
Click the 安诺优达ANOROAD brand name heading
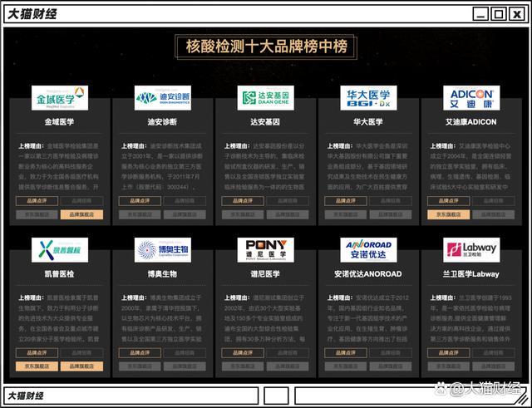coord(368,274)
